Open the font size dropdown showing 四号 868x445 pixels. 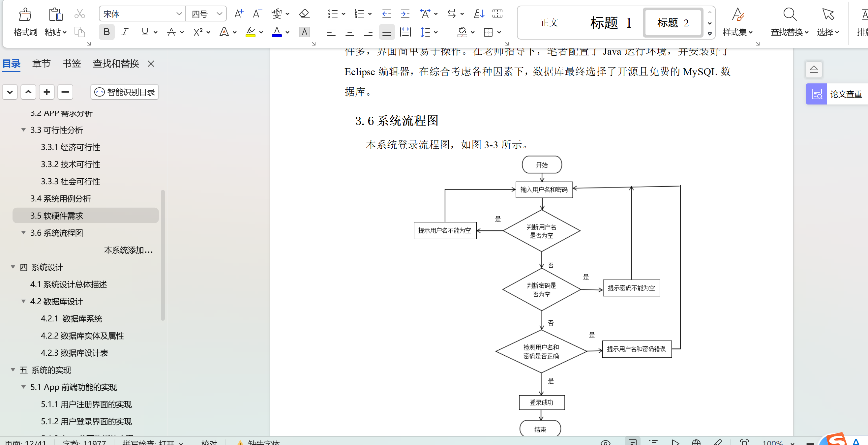pyautogui.click(x=219, y=14)
